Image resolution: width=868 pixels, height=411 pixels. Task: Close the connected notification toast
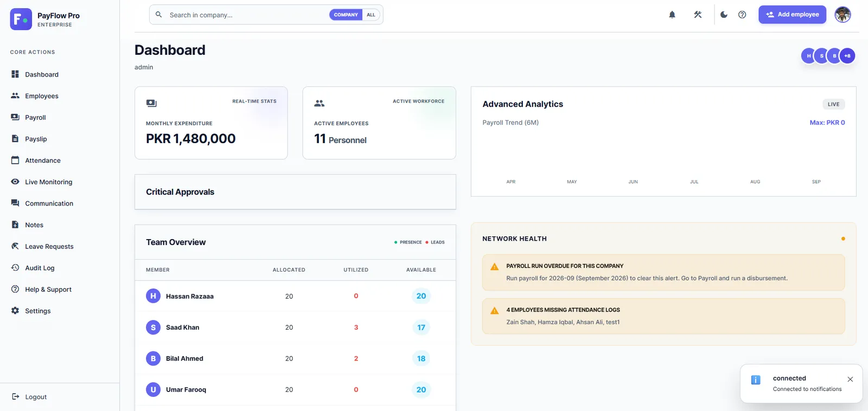tap(850, 380)
